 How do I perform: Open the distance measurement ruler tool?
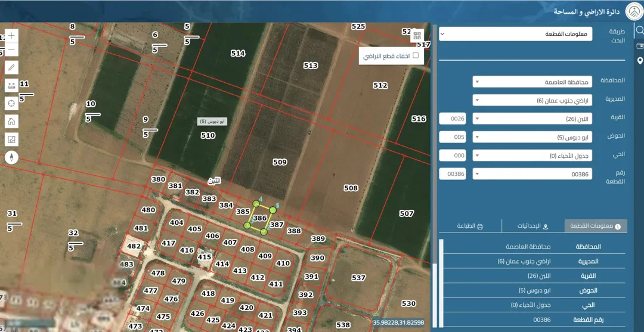pyautogui.click(x=11, y=85)
